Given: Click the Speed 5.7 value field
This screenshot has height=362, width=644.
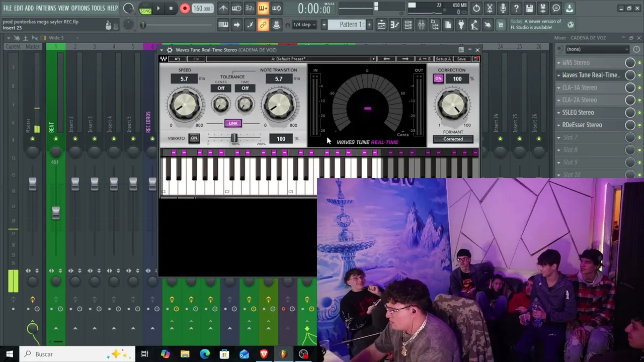Looking at the screenshot, I should [x=184, y=79].
